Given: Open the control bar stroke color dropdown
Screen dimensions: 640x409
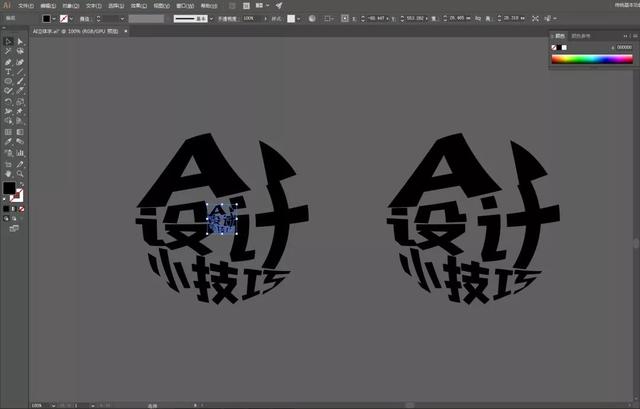Looking at the screenshot, I should coord(71,19).
